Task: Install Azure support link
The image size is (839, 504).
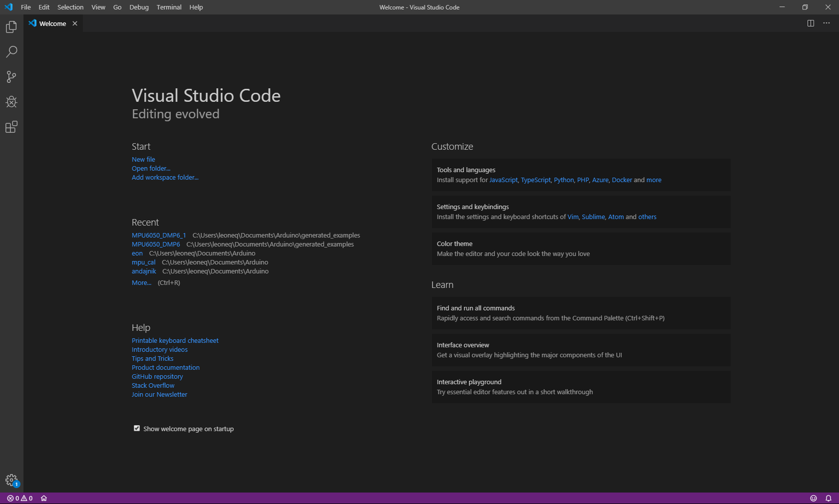Action: [600, 180]
